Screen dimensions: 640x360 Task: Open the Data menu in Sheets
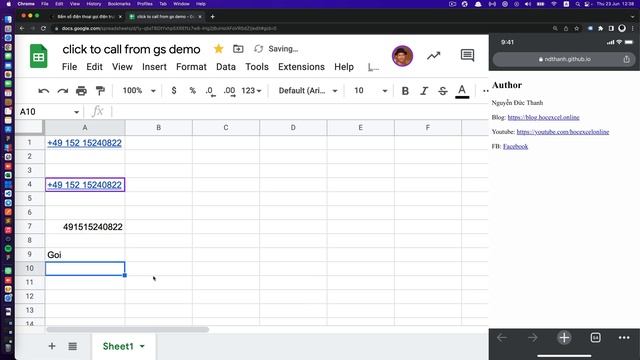(226, 67)
